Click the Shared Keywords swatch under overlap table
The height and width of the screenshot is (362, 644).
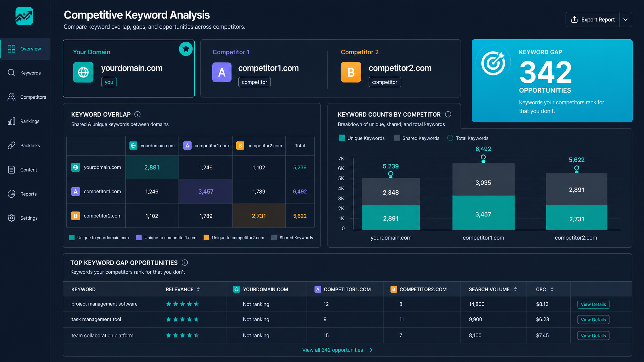click(x=274, y=238)
